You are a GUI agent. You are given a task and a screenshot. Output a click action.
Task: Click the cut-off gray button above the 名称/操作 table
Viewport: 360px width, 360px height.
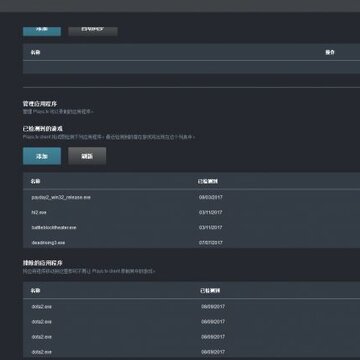(93, 31)
